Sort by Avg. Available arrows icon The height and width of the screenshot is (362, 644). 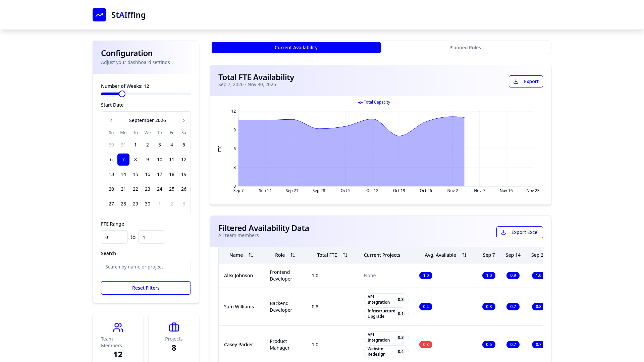click(x=464, y=255)
